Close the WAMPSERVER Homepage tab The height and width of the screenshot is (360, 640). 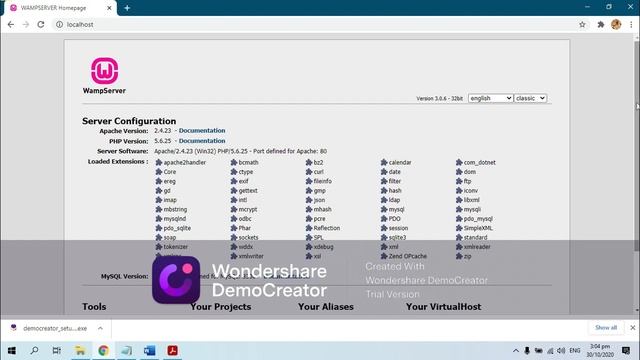(109, 8)
